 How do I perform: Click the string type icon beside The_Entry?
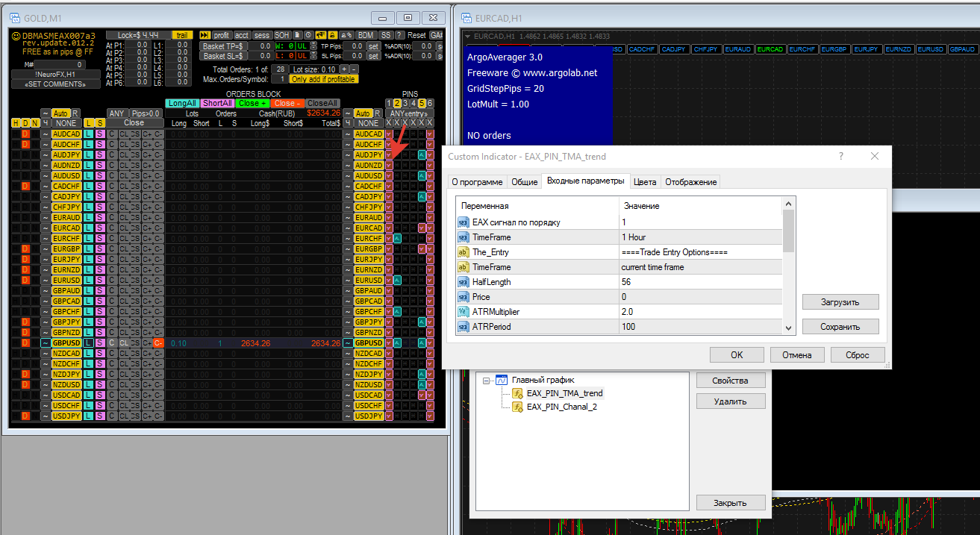(463, 252)
